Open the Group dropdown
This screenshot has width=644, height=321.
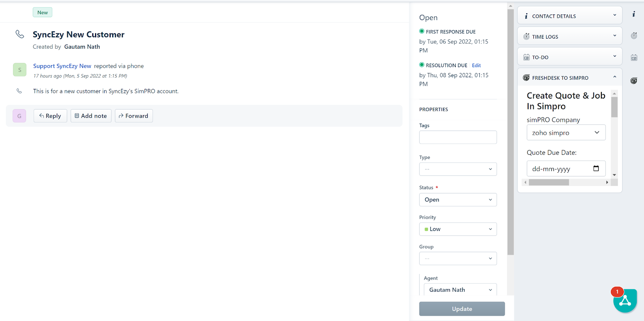click(458, 258)
